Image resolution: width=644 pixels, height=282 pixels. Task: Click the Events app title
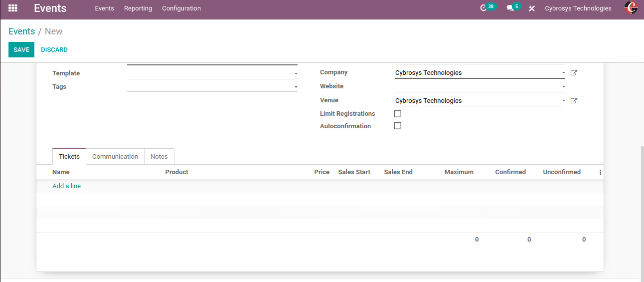(50, 8)
